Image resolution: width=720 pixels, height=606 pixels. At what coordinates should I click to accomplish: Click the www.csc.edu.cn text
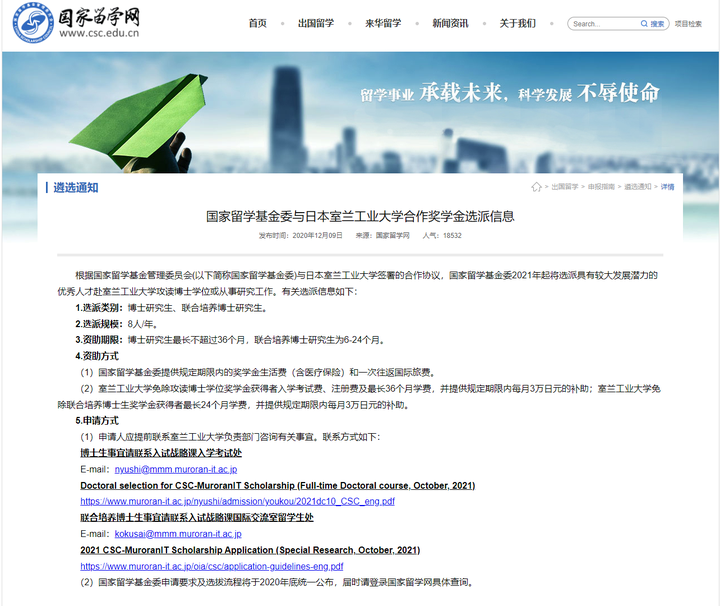click(99, 34)
